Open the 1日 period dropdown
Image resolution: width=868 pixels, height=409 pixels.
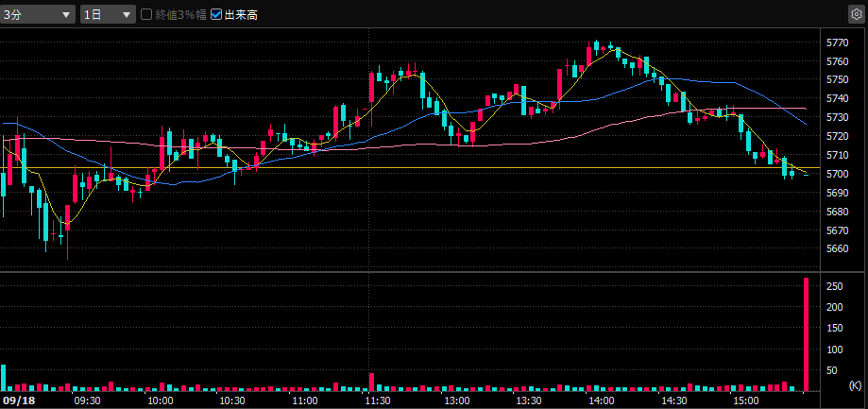pyautogui.click(x=108, y=14)
